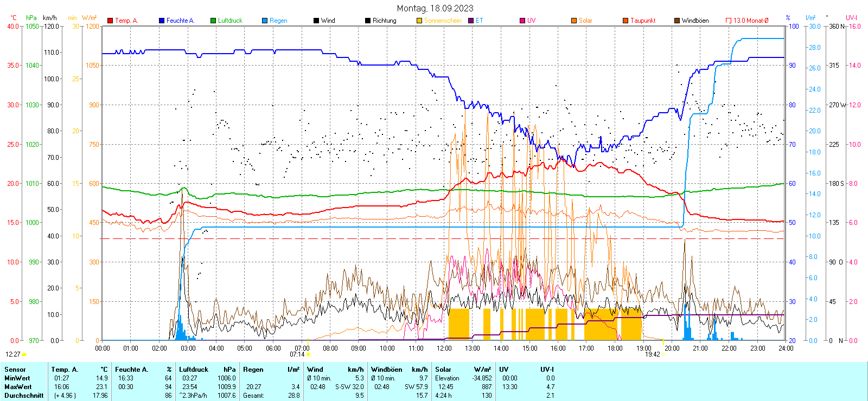
Task: Click the sunrise marker icon at 07:14
Action: (x=309, y=354)
